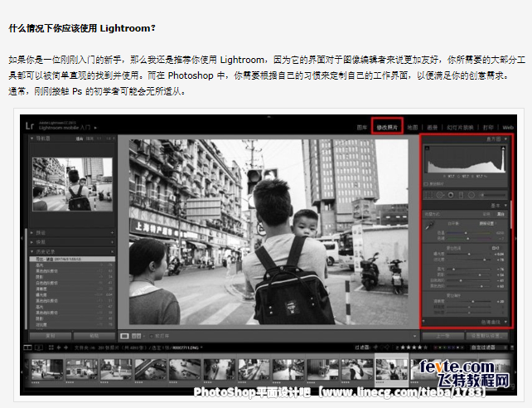The width and height of the screenshot is (532, 408).
Task: Pick the white balance eyedropper
Action: click(430, 225)
